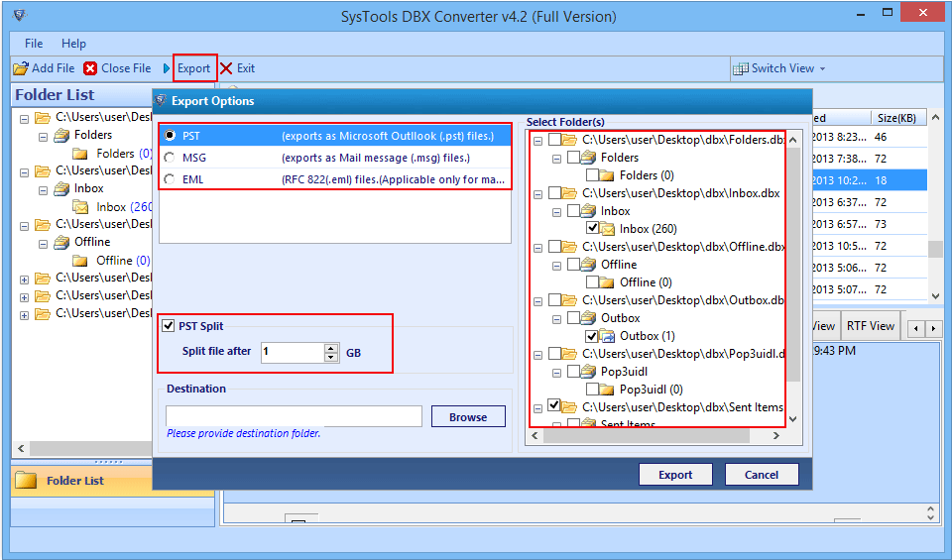Click the SysTools app icon in title bar
Image resolution: width=952 pixels, height=560 pixels.
click(20, 15)
